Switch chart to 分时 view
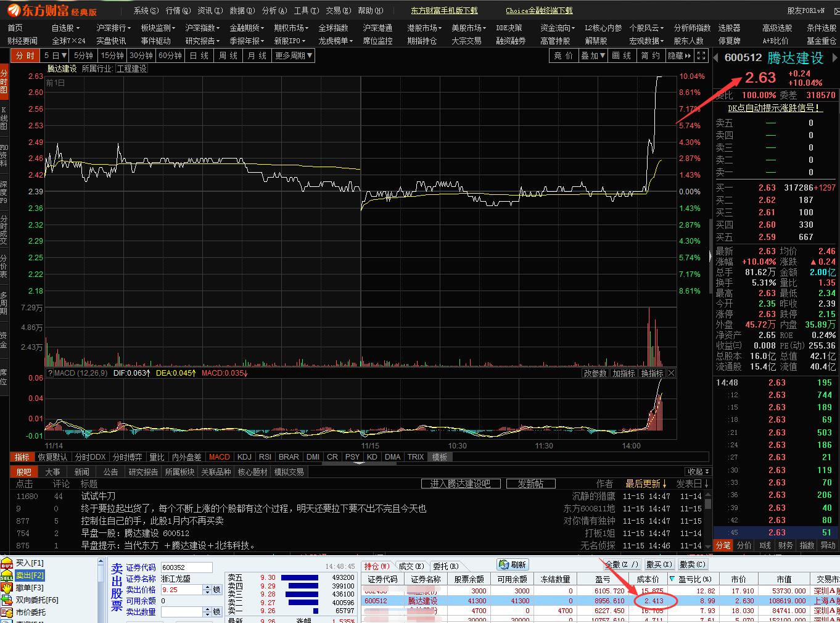This screenshot has width=840, height=623. pos(25,56)
